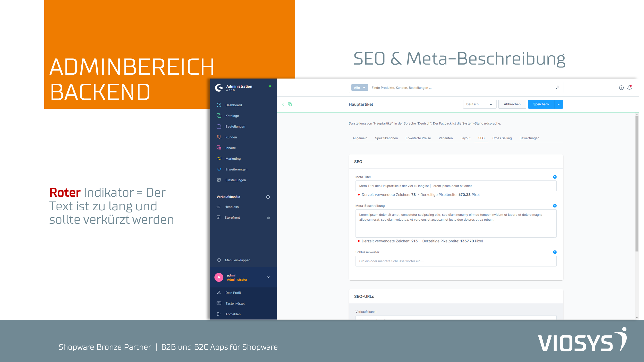Click the Meta-Titel input field
Screen dimensions: 644x362
[x=455, y=186]
